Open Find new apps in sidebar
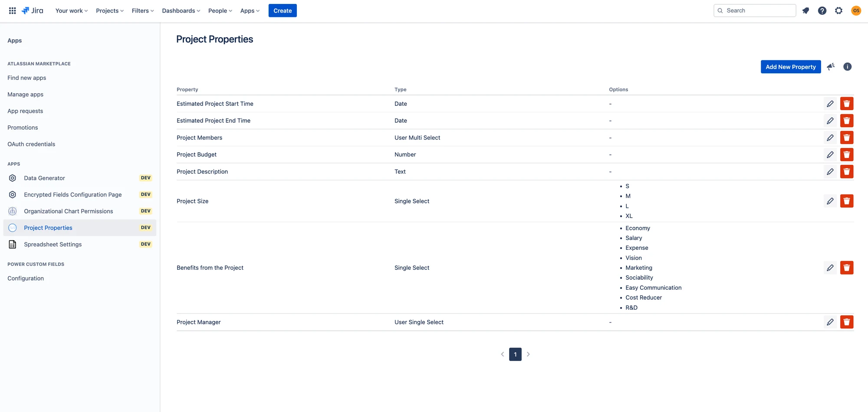Screen dimensions: 868x412 pyautogui.click(x=27, y=78)
